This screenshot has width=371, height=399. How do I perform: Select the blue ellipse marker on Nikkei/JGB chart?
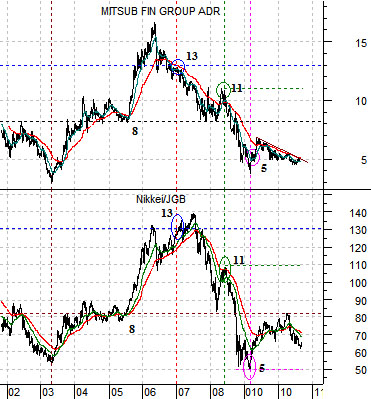pyautogui.click(x=177, y=227)
